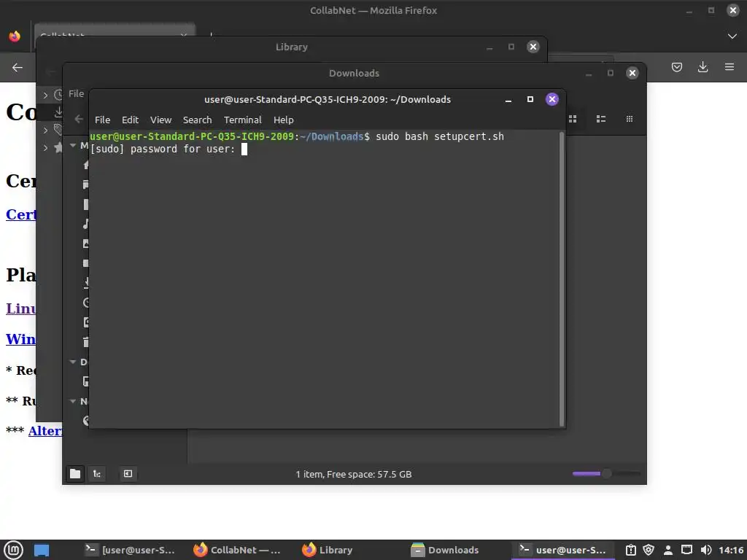
Task: Click '1 item, Free space: 57.5 GB' status text
Action: 354,474
